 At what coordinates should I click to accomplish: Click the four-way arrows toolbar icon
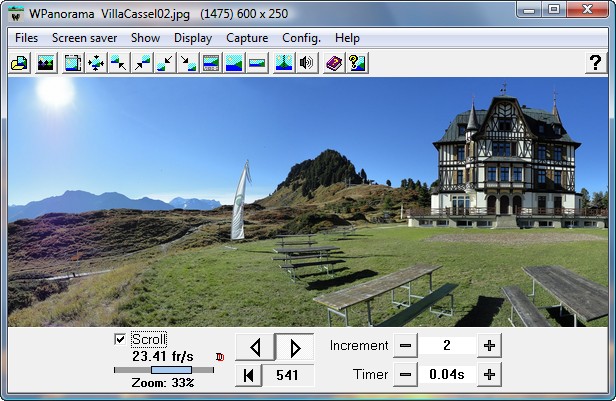click(x=96, y=63)
